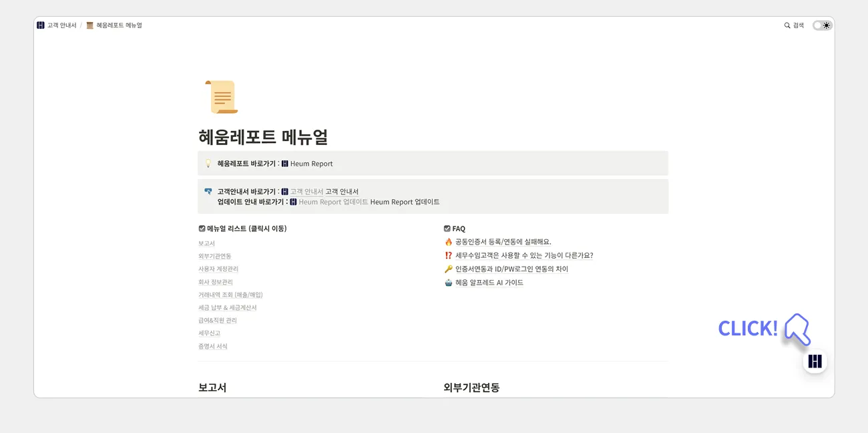Open FAQ 세무수임고객은 사용할 수 있는 기능이 다른가요?
This screenshot has width=868, height=433.
524,255
